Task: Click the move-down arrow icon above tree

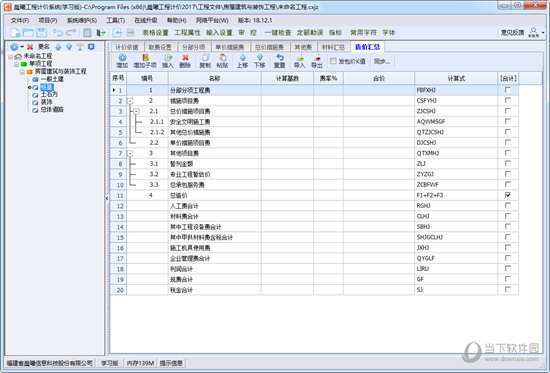Action: click(69, 47)
